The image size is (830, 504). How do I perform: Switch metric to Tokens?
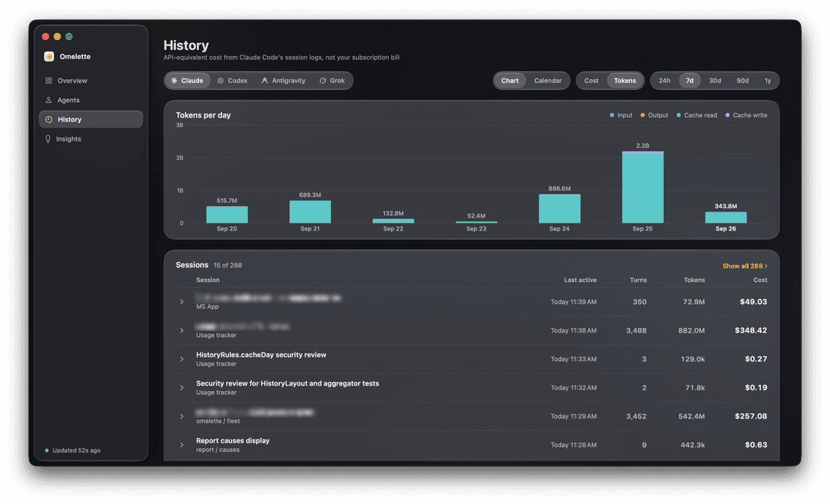(x=625, y=81)
